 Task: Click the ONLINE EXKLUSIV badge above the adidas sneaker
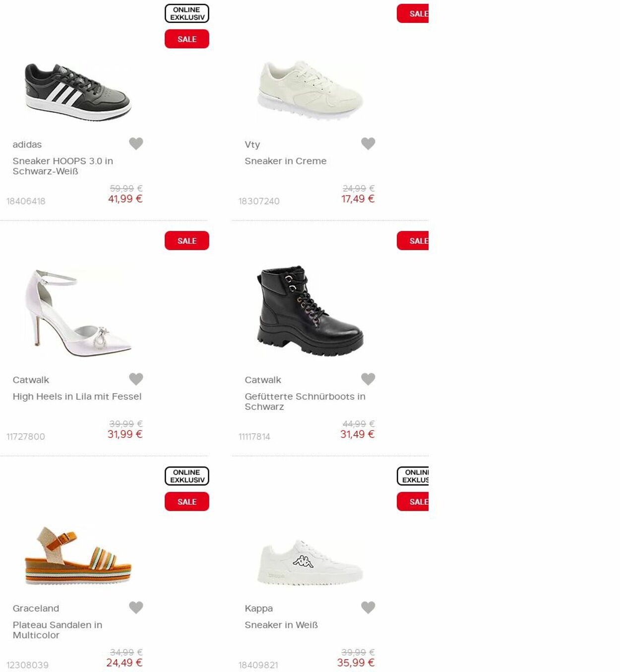click(x=186, y=13)
